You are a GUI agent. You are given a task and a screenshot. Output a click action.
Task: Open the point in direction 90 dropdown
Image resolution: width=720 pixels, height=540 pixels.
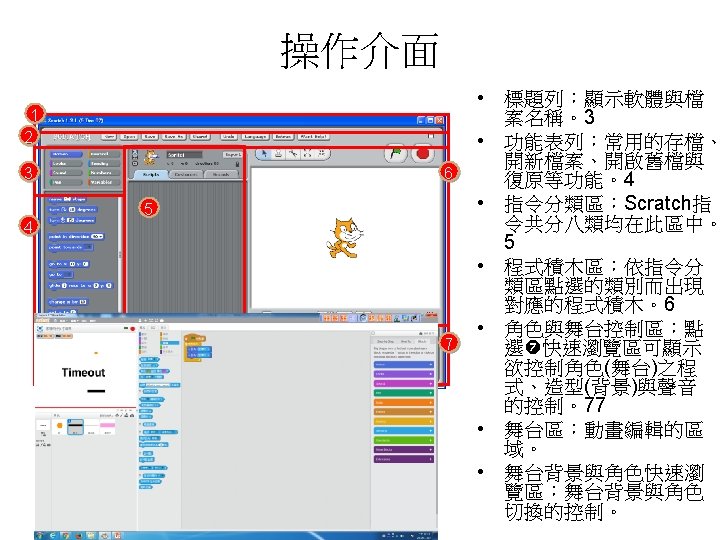click(x=97, y=236)
